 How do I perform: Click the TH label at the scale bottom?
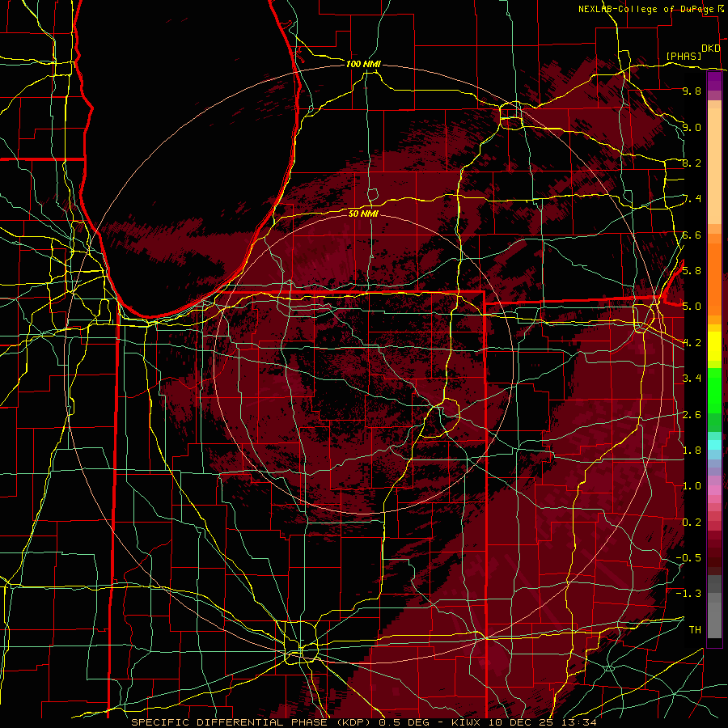pyautogui.click(x=695, y=630)
